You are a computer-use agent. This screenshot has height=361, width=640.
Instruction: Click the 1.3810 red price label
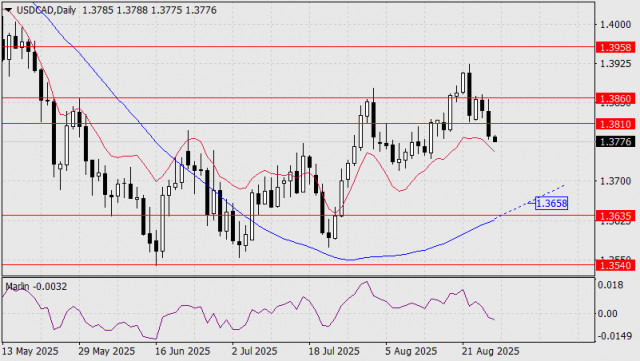point(616,124)
